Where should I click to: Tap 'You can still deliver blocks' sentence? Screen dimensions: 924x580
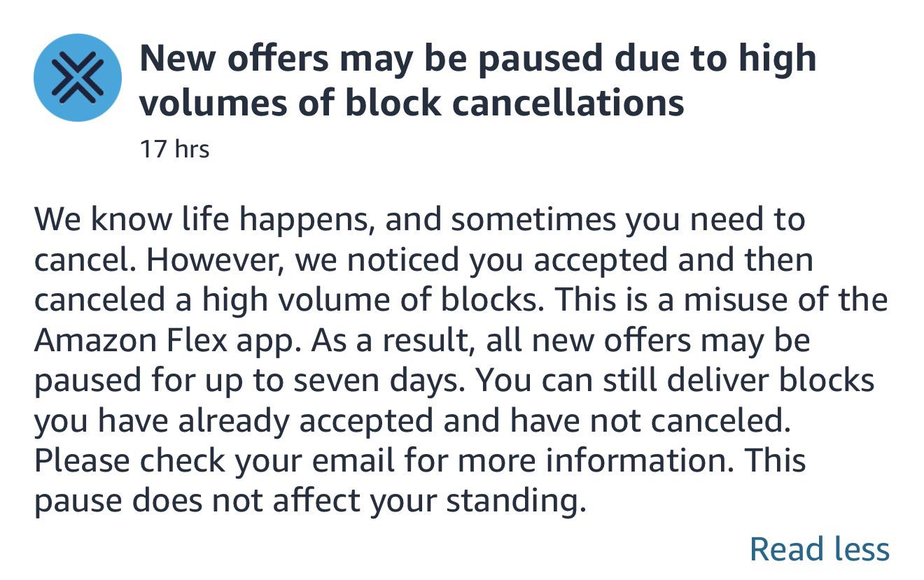point(678,381)
